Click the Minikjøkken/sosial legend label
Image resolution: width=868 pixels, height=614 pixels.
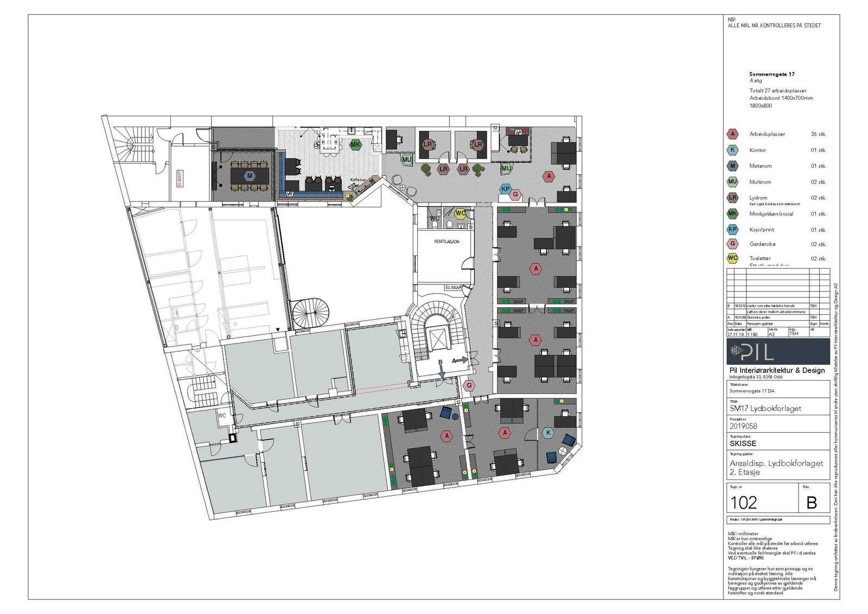click(x=771, y=214)
